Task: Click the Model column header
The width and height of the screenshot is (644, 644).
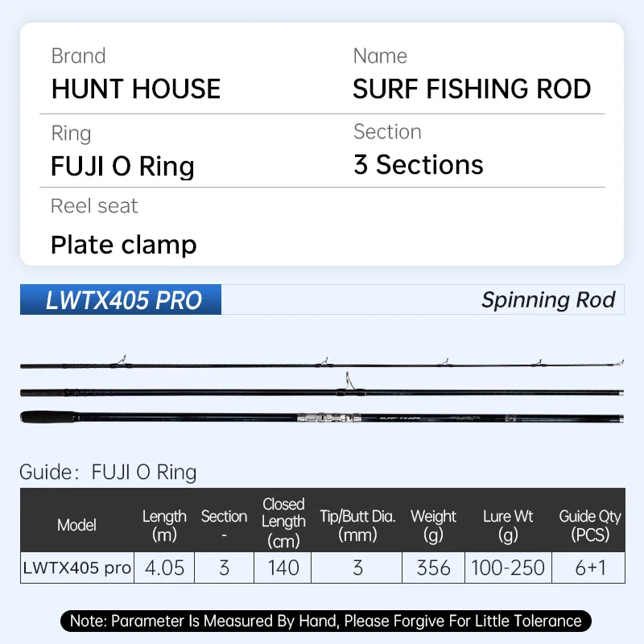Action: (76, 525)
